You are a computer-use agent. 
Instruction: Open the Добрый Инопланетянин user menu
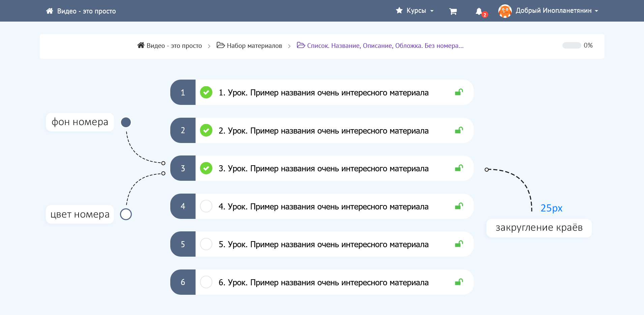tap(556, 11)
